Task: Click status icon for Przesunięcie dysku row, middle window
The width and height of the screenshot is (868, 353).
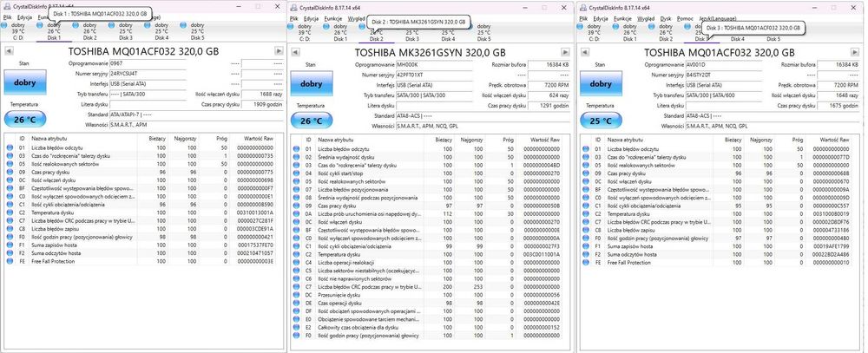Action: 296,295
